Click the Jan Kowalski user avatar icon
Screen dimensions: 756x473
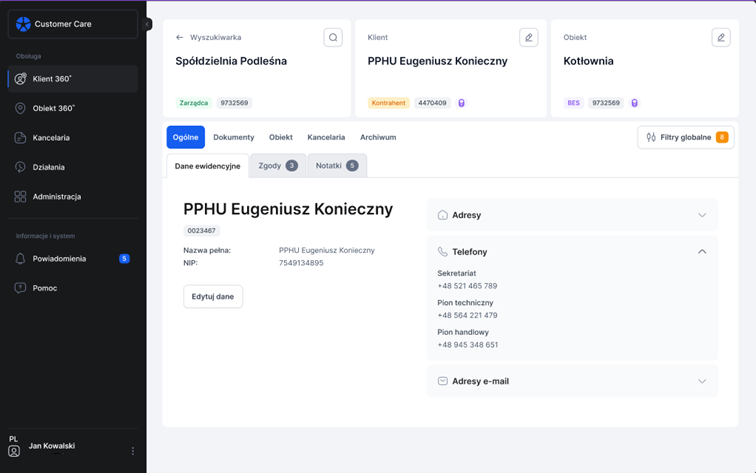pyautogui.click(x=14, y=451)
